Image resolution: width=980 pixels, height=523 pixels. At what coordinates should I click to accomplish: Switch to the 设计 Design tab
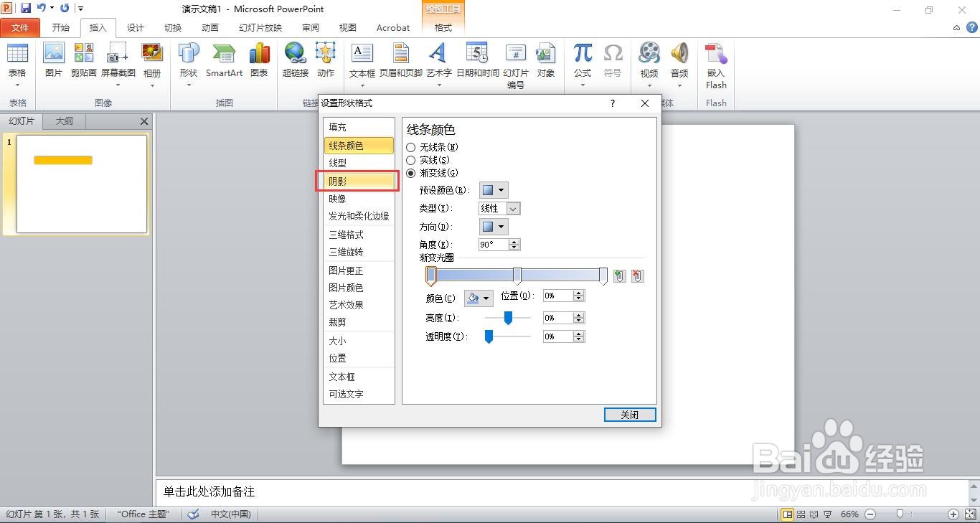coord(136,27)
